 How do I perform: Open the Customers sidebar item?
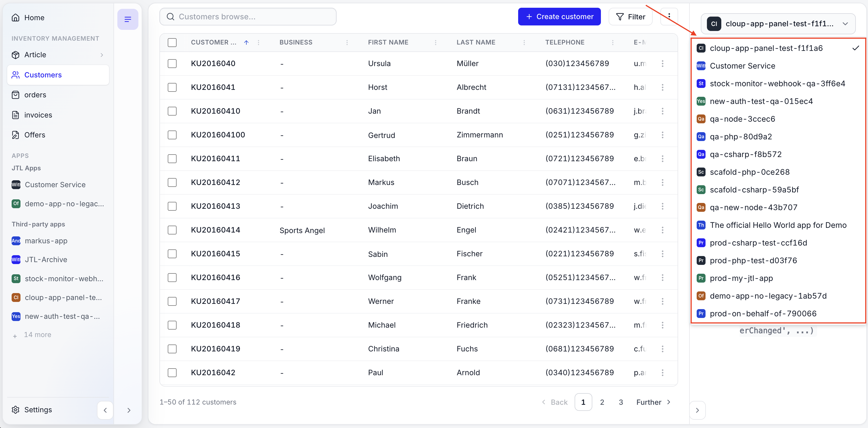[58, 75]
